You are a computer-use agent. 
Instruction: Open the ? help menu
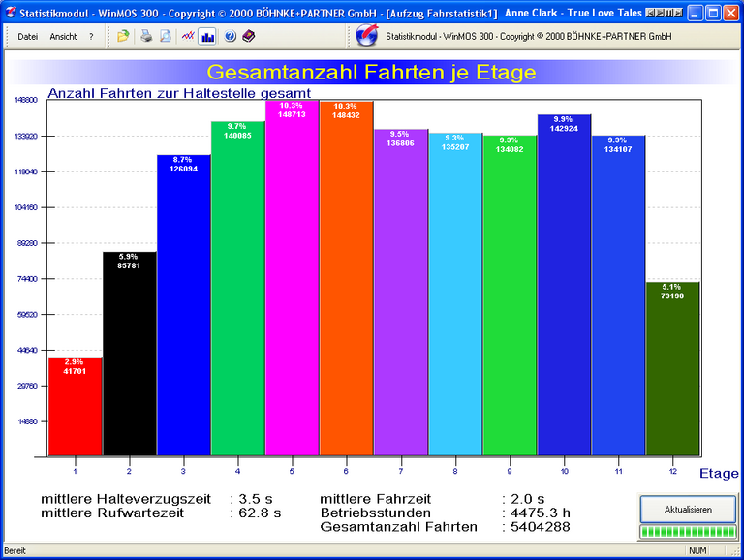tap(91, 36)
